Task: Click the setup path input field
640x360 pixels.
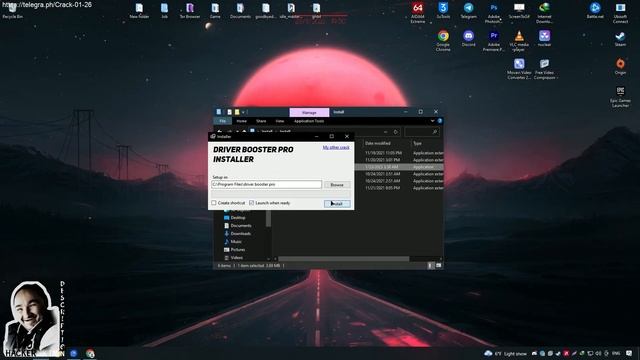Action: tap(267, 184)
